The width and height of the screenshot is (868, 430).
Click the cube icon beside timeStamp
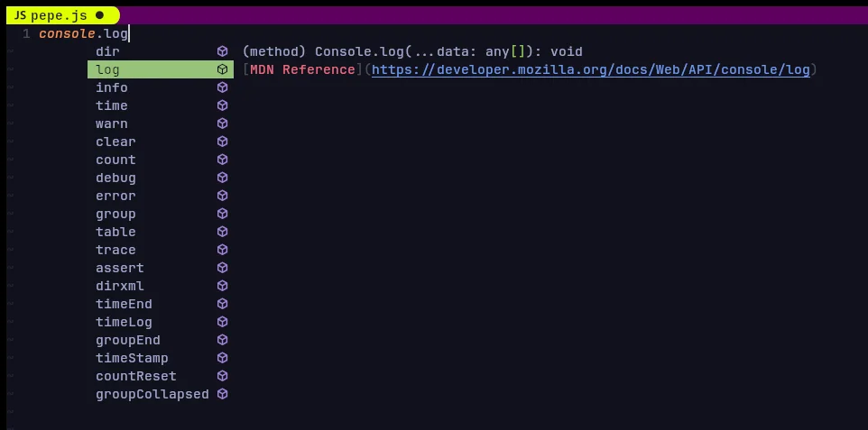[222, 358]
